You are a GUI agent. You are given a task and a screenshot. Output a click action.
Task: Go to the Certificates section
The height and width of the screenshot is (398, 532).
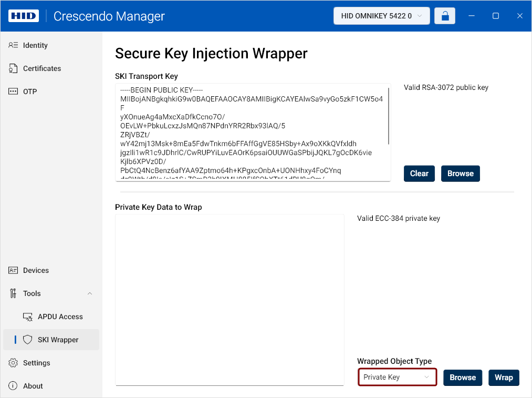click(51, 68)
